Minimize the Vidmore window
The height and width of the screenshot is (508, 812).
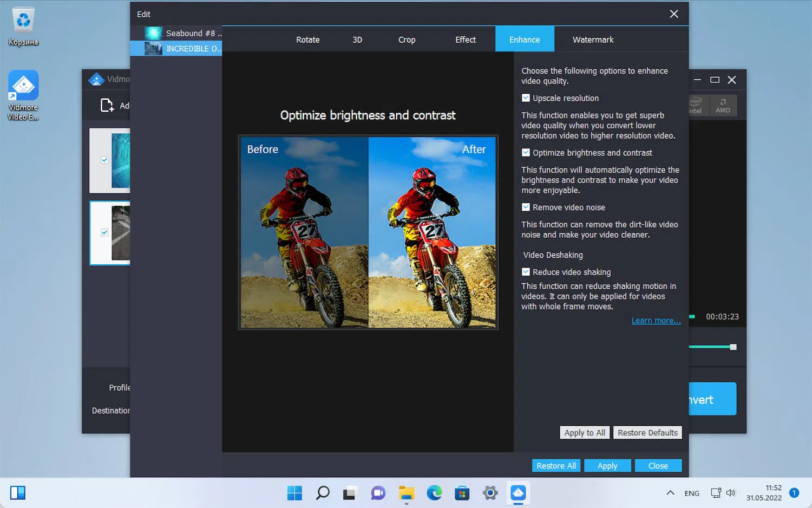[x=697, y=80]
